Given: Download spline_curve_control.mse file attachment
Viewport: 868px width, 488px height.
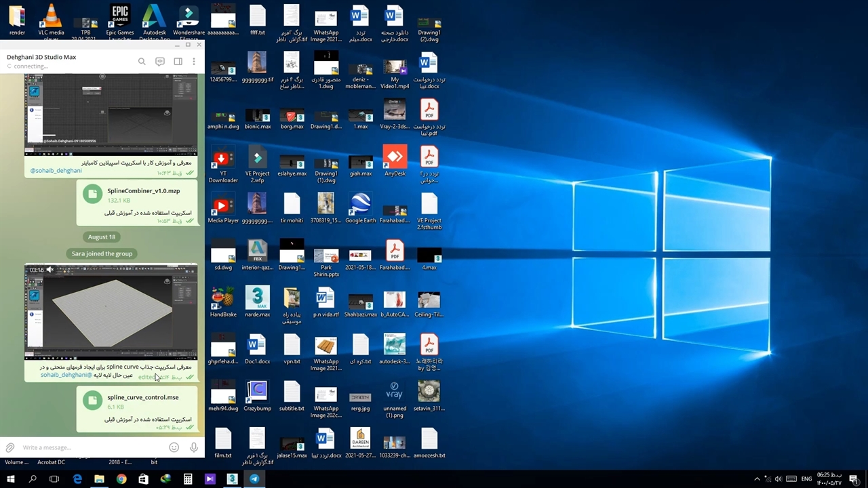Looking at the screenshot, I should pos(92,401).
